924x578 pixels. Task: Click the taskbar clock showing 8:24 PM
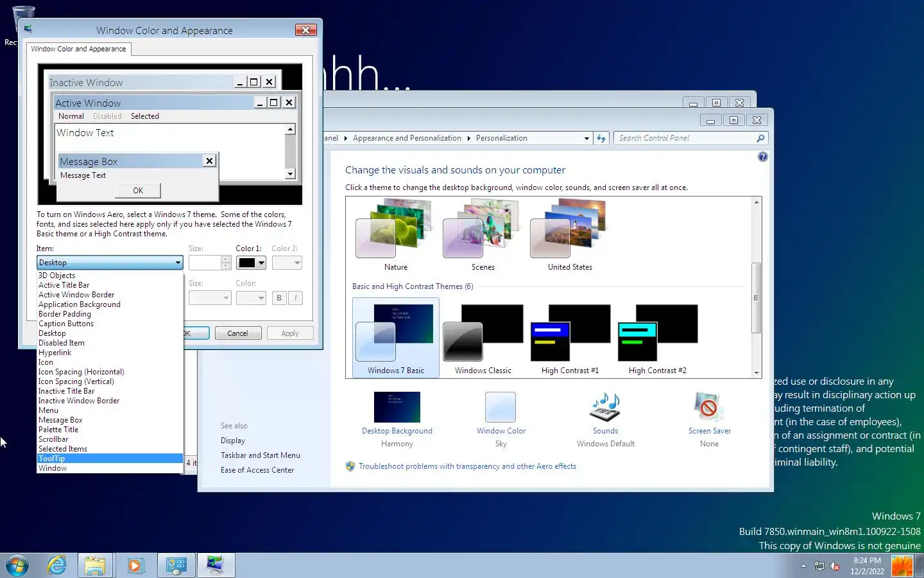pos(867,566)
